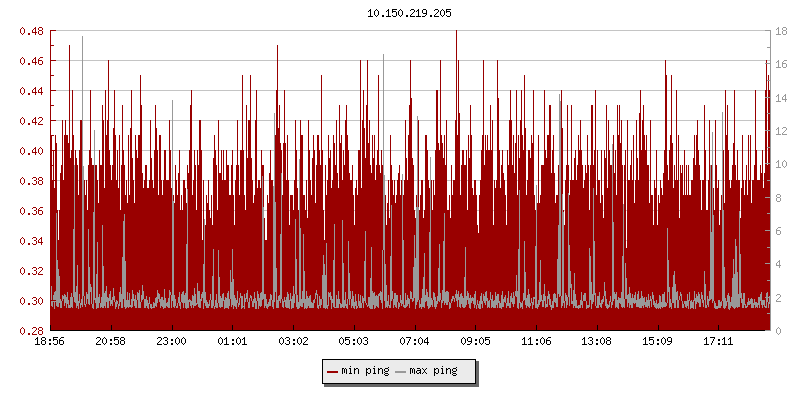Select the 10 label on right axis

pos(780,164)
